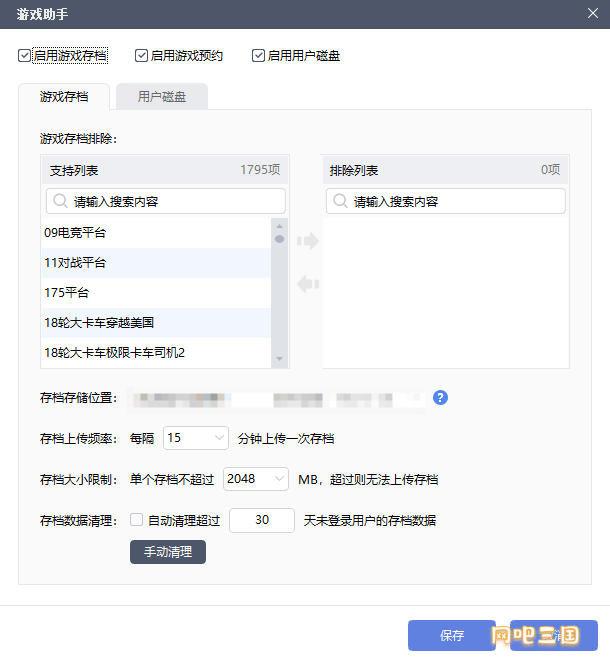Click the blue help icon beside storage location
The width and height of the screenshot is (610, 660).
tap(440, 398)
